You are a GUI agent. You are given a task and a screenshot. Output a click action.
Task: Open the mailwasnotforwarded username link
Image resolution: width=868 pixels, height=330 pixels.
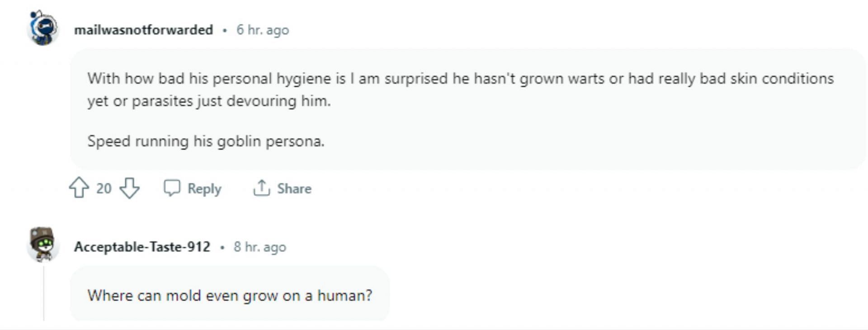click(143, 30)
